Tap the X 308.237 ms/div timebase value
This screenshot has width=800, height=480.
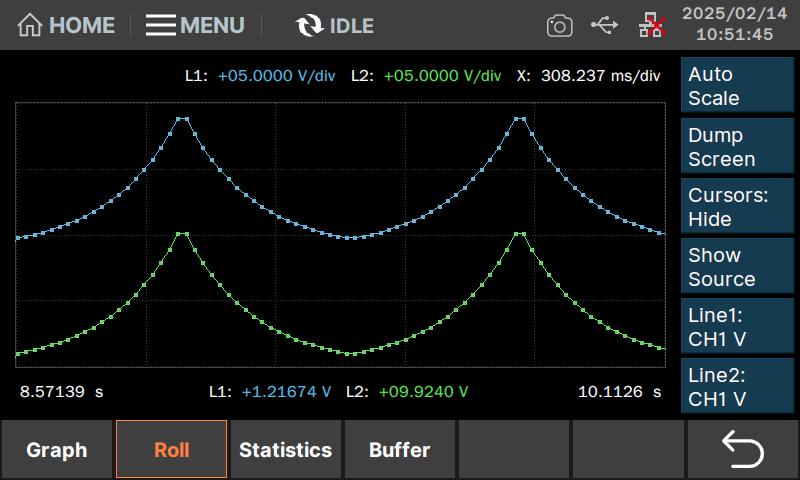601,76
